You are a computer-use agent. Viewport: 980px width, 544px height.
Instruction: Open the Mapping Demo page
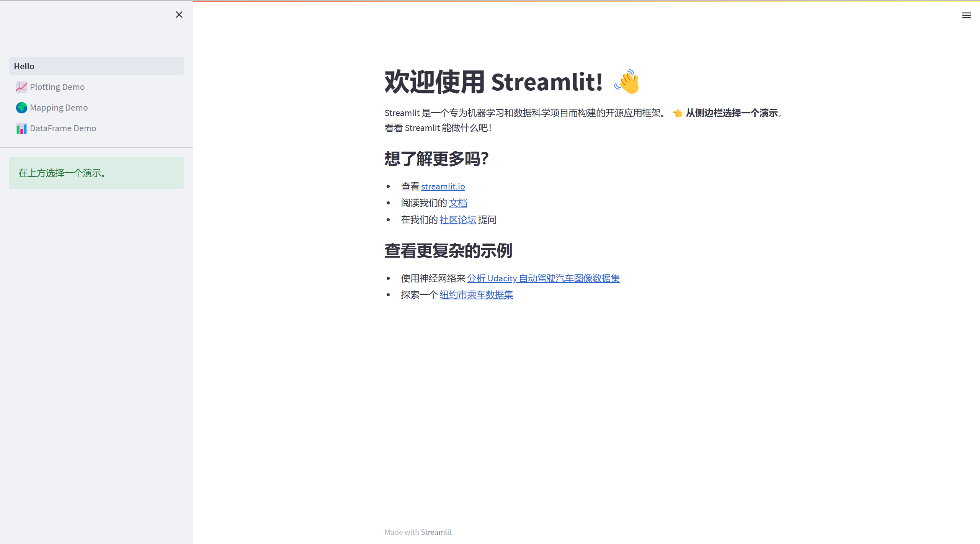[59, 108]
